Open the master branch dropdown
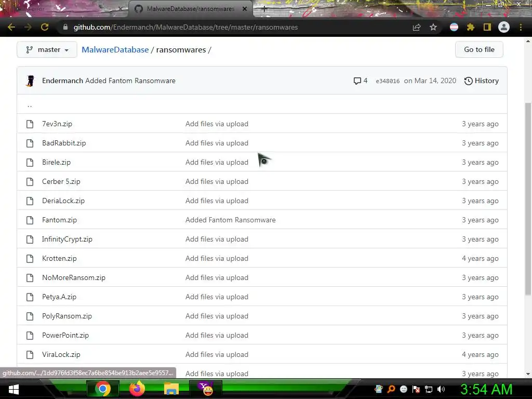532x399 pixels. coord(47,49)
